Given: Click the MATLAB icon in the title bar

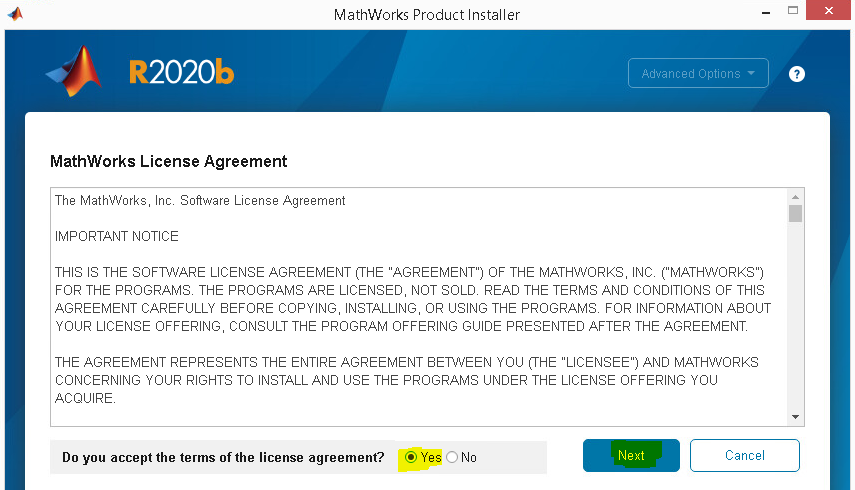Looking at the screenshot, I should point(16,14).
